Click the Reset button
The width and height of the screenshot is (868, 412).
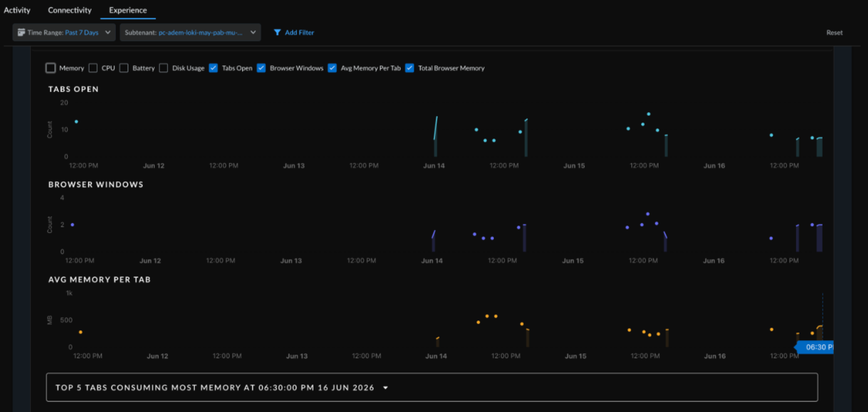(834, 32)
